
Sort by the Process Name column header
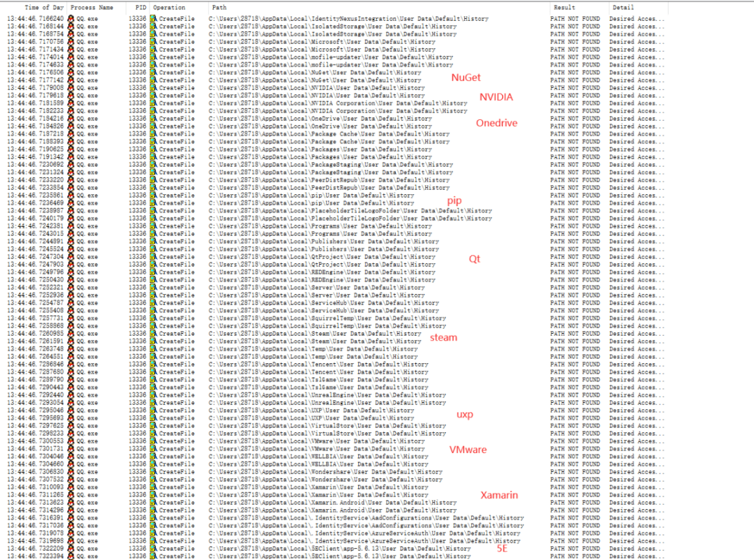coord(92,7)
